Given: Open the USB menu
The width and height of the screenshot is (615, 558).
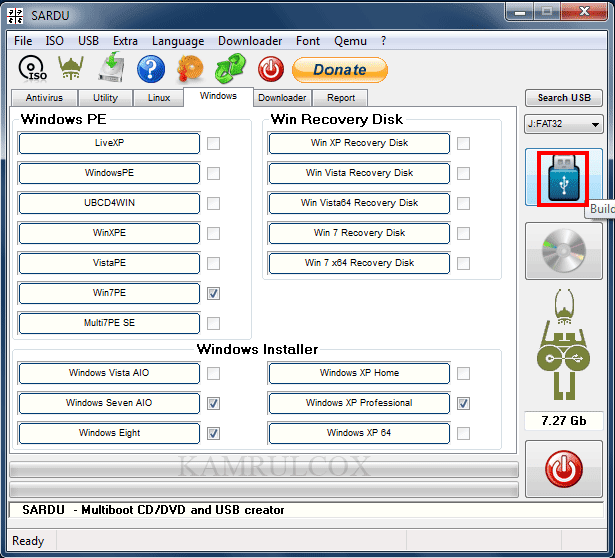Looking at the screenshot, I should (88, 41).
